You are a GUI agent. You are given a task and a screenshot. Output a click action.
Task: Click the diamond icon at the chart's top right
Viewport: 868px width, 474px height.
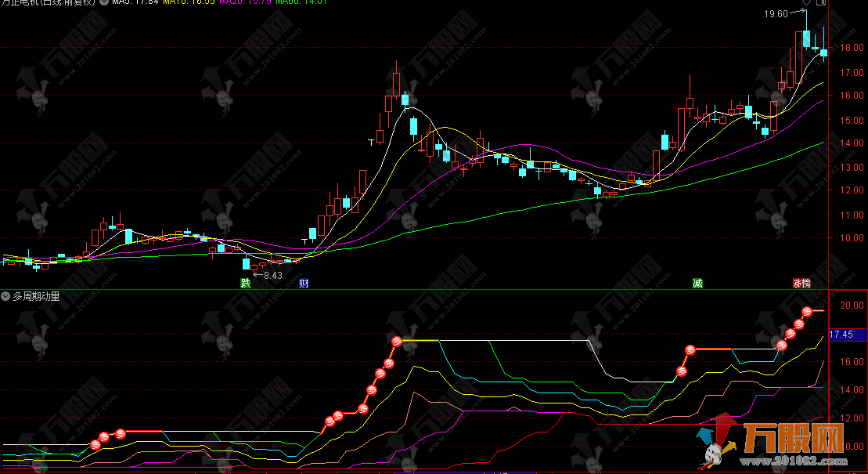(807, 2)
